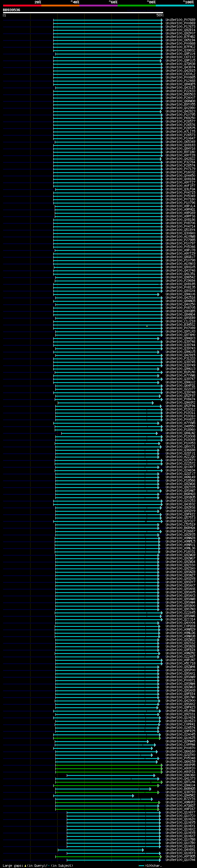Click hit label UniRef100_P05348

coord(180,758)
